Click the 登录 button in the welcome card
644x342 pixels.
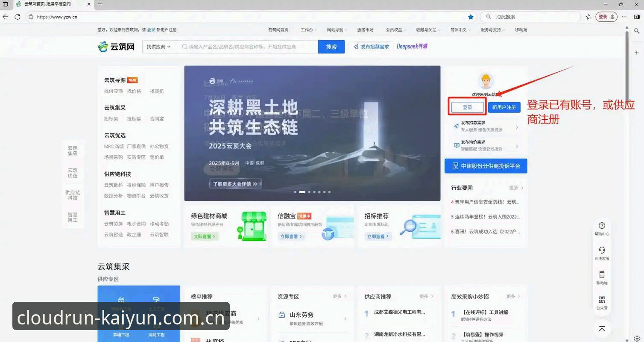point(467,107)
